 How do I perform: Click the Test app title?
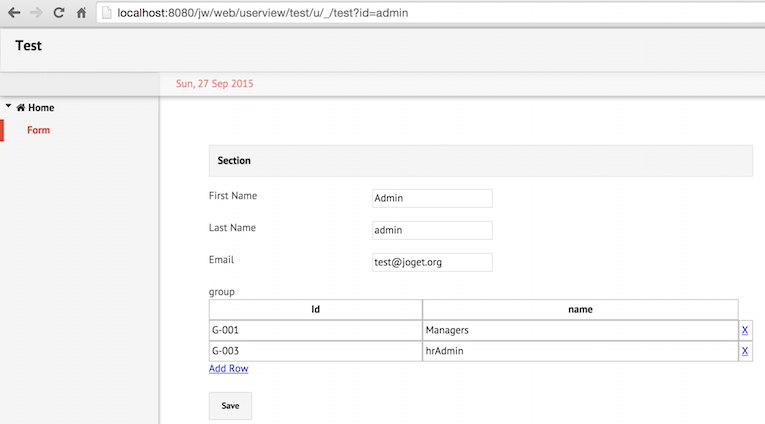[x=28, y=45]
